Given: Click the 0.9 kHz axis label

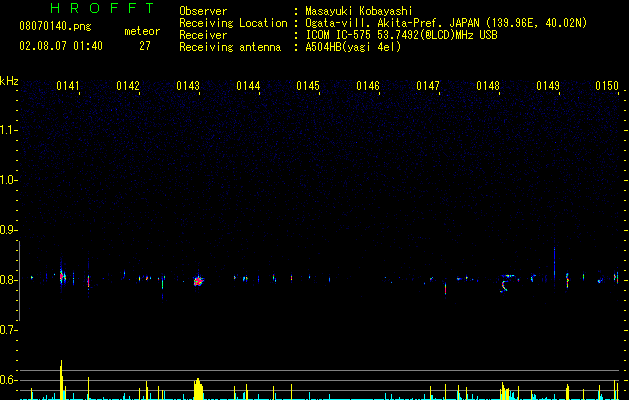Looking at the screenshot, I should 8,230.
